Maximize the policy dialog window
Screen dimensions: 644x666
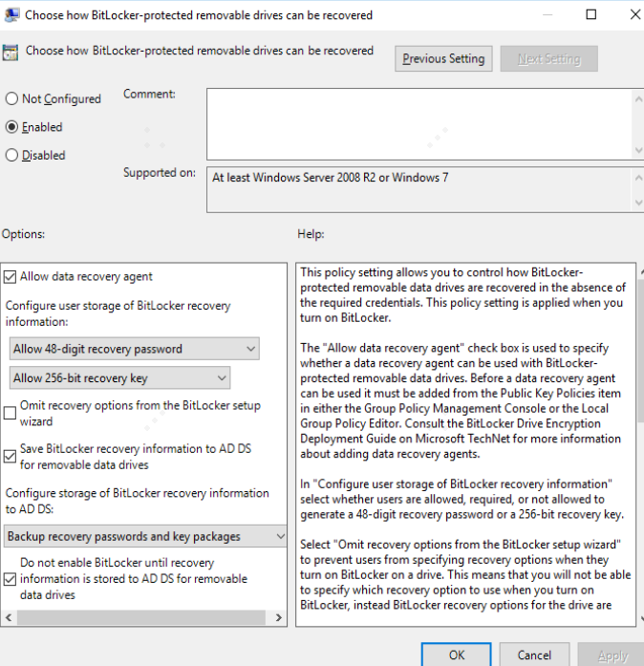pyautogui.click(x=590, y=14)
